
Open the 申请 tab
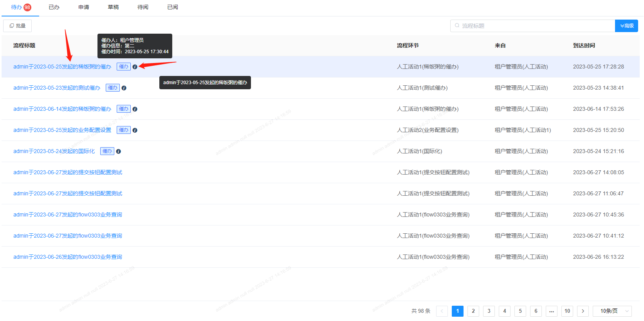[x=84, y=7]
